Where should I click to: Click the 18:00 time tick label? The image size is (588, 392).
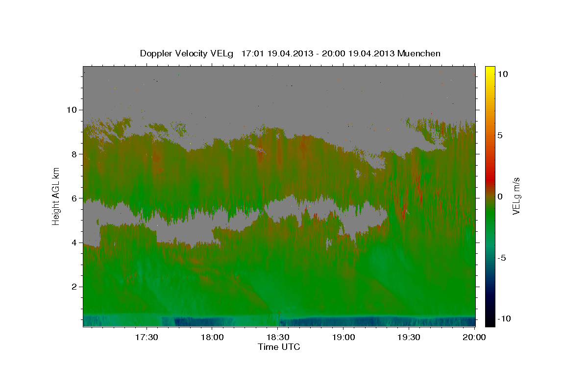212,338
